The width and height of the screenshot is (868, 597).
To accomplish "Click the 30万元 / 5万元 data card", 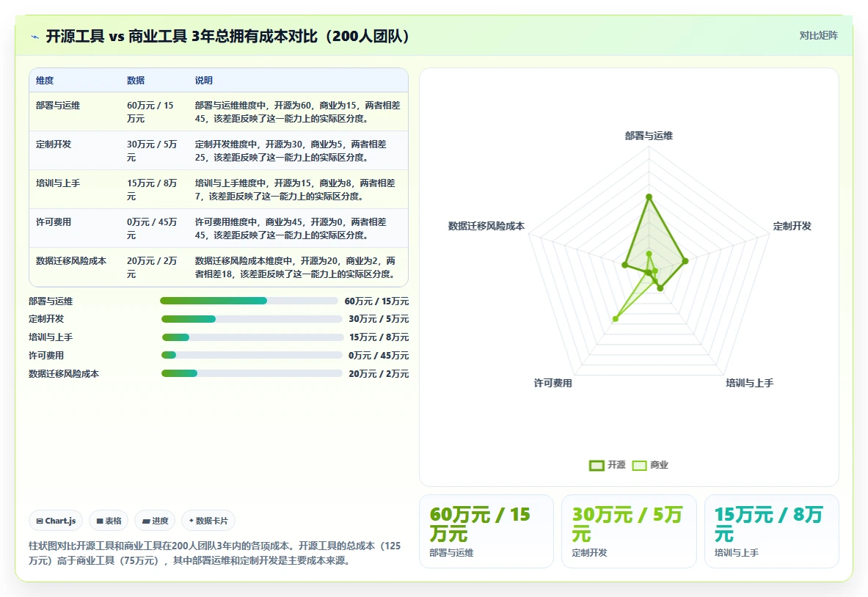I will 629,531.
